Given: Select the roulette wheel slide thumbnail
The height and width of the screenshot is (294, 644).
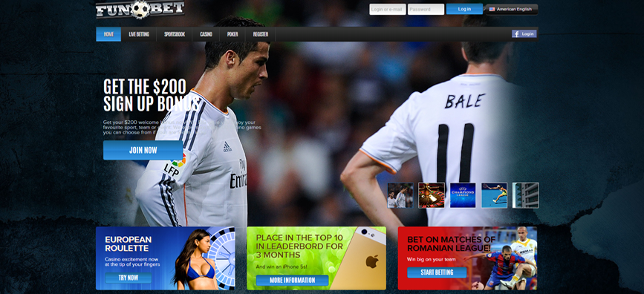Looking at the screenshot, I should pyautogui.click(x=432, y=195).
